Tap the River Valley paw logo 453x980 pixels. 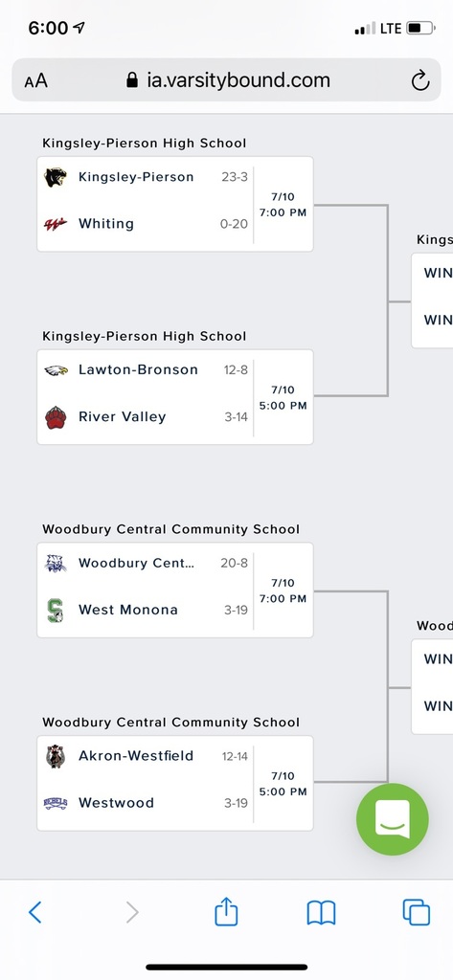click(55, 417)
